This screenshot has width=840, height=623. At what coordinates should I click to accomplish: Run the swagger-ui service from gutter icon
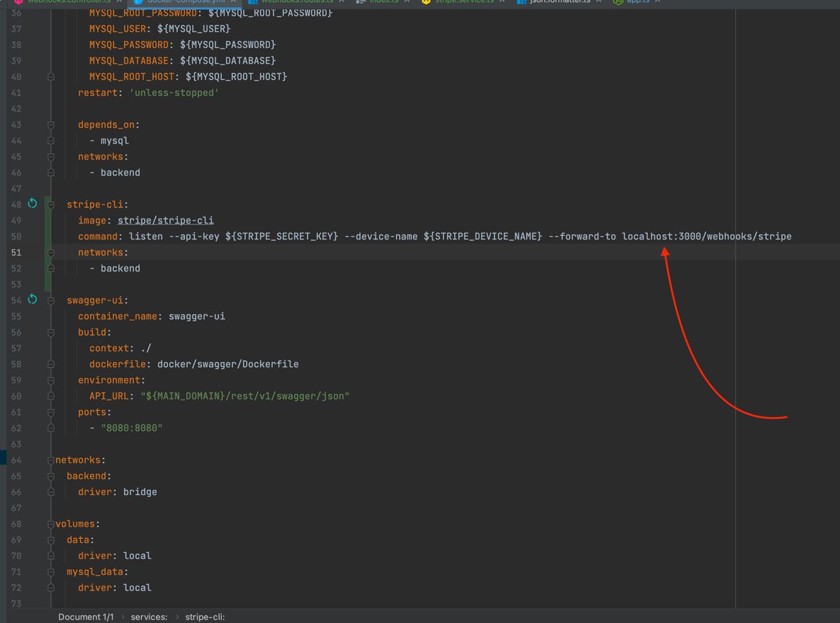pos(32,299)
